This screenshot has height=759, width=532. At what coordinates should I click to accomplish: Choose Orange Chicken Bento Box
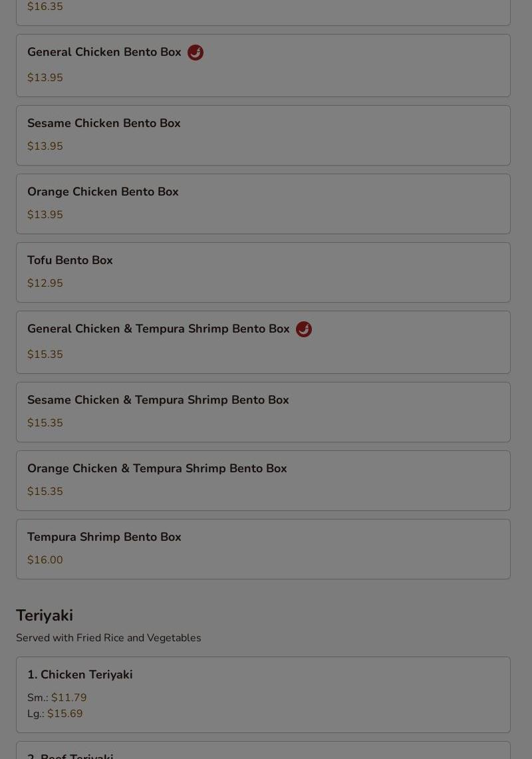coord(263,204)
